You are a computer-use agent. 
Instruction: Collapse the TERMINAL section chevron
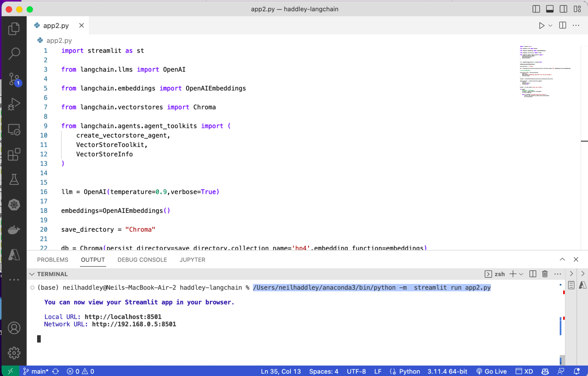point(32,274)
